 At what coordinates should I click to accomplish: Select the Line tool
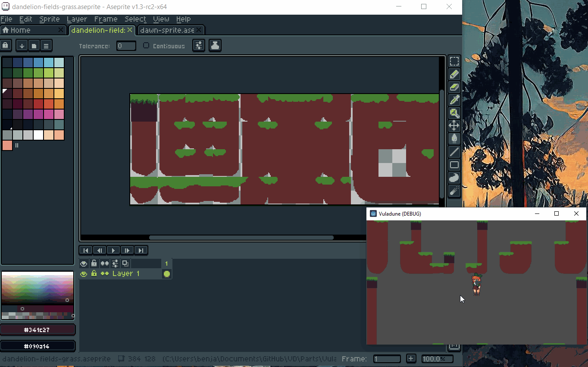(454, 152)
